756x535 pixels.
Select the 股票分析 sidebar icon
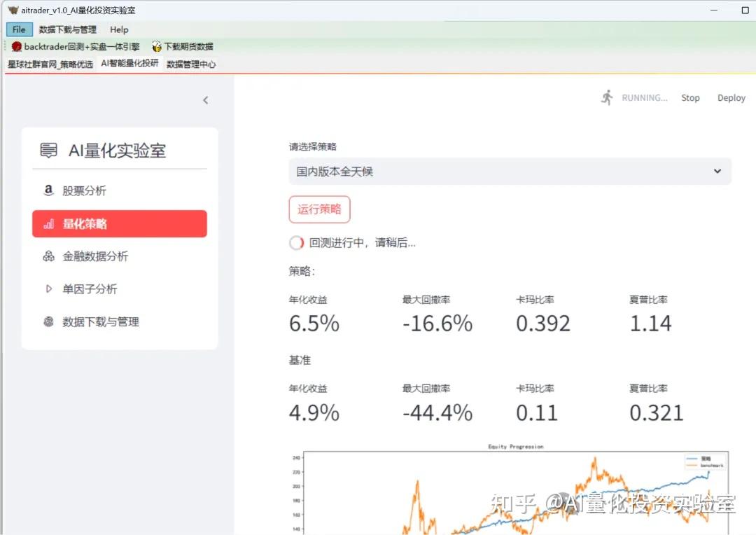(x=48, y=189)
